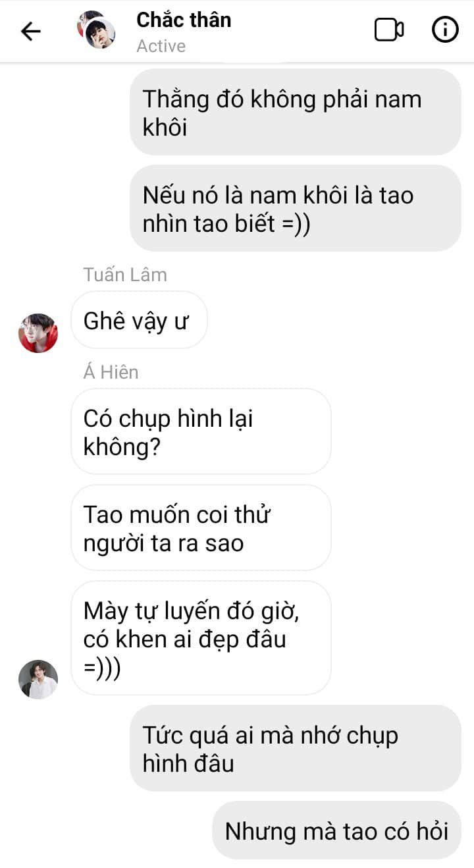Select the message Ghê vậy ư
Screen dimensions: 474x868
(139, 321)
